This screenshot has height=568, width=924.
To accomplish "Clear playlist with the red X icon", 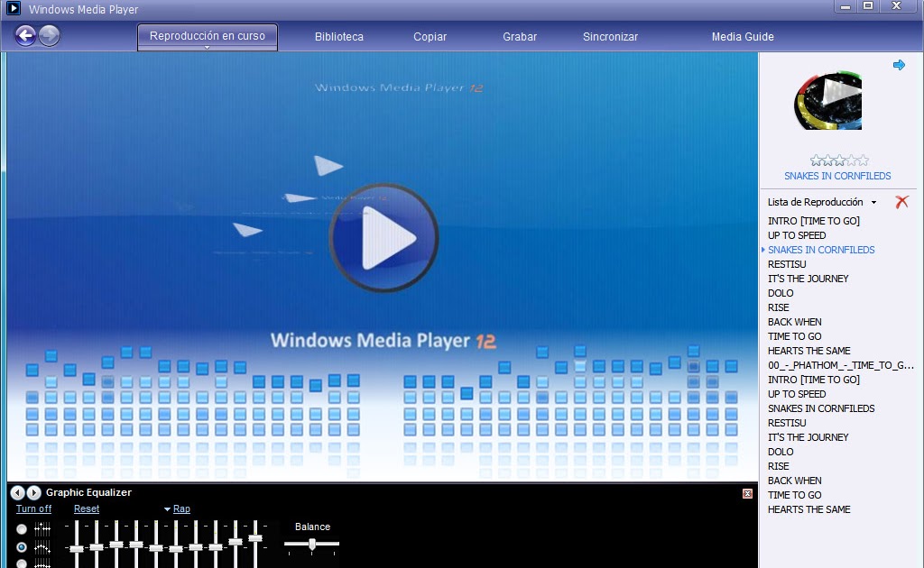I will (901, 202).
